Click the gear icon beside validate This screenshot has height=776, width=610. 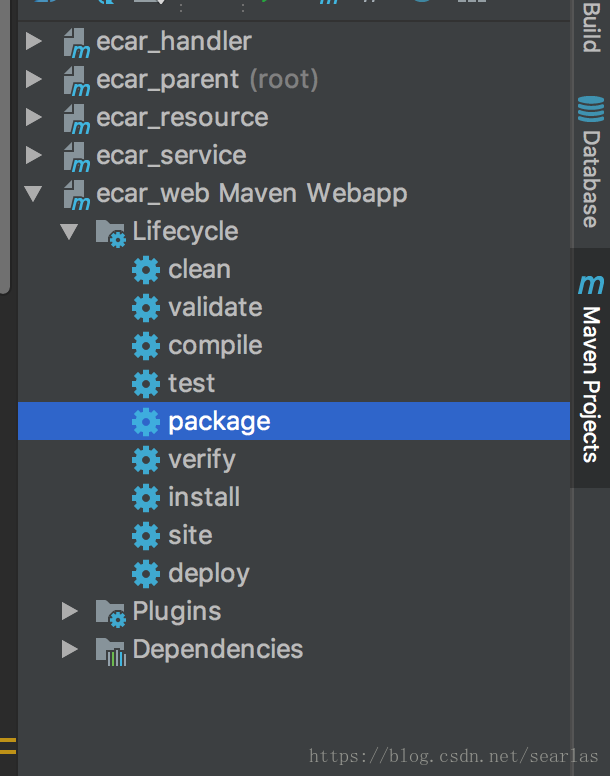tap(146, 308)
